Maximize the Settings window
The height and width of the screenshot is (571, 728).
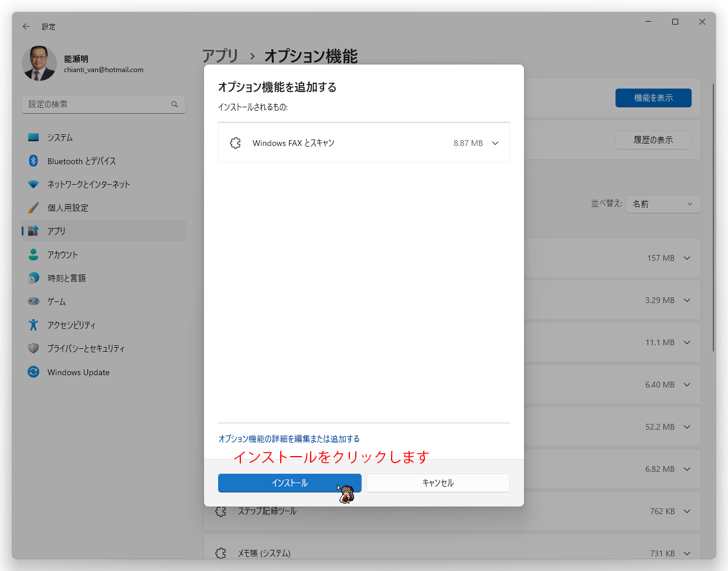(x=675, y=22)
